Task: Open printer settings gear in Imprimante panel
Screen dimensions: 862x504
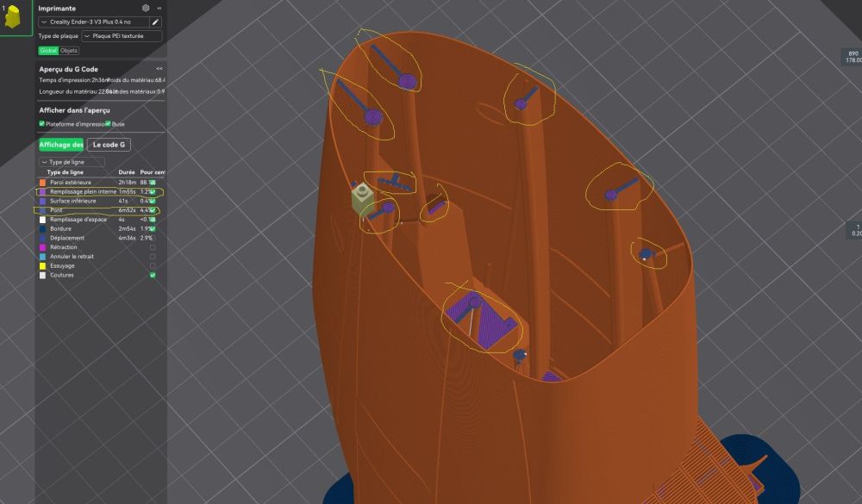Action: coord(146,9)
